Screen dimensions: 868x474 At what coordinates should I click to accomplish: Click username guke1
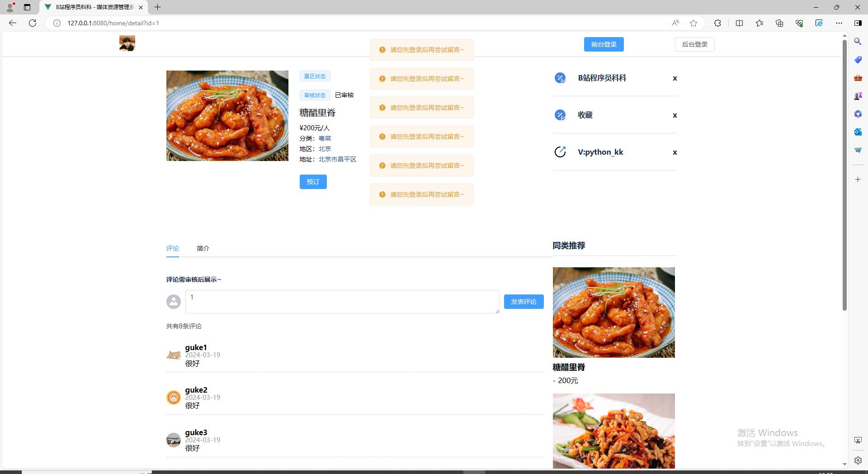196,347
